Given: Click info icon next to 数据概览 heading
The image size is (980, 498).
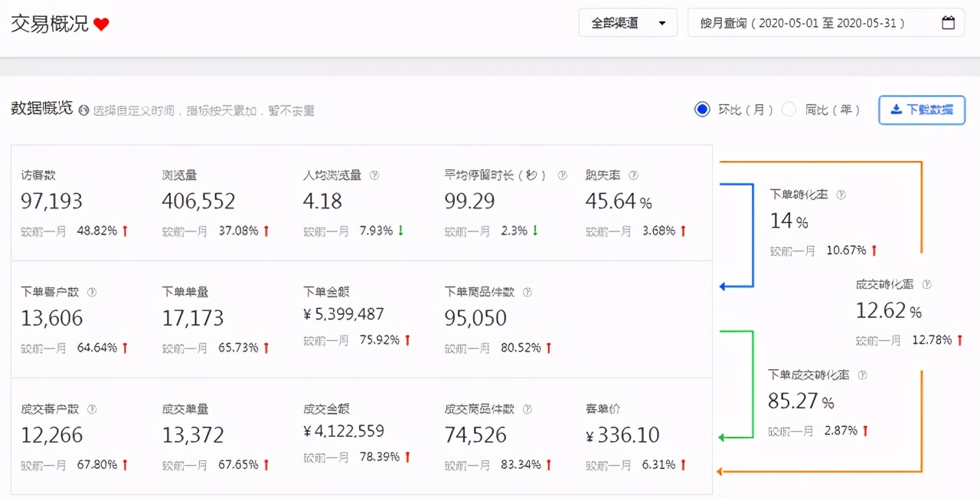Looking at the screenshot, I should pyautogui.click(x=83, y=110).
